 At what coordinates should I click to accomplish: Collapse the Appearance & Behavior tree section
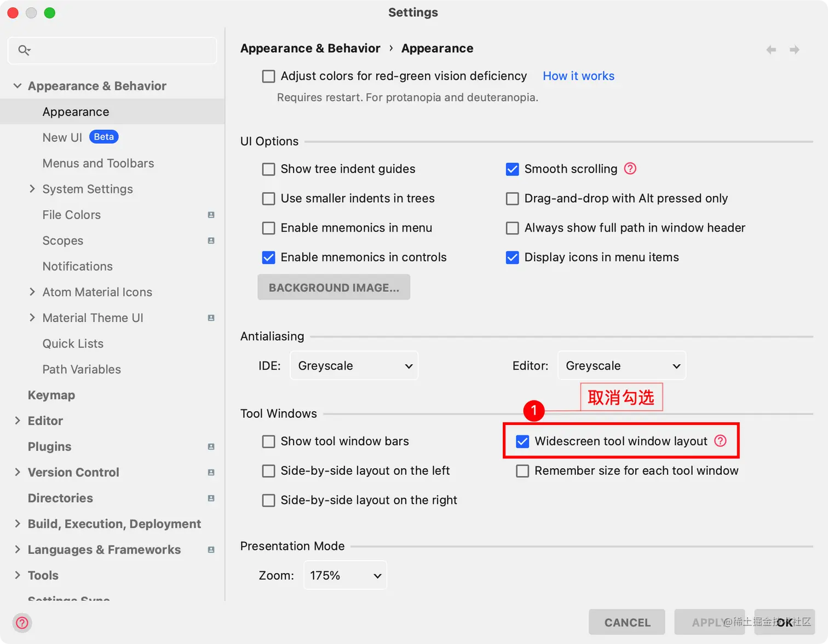(x=18, y=86)
